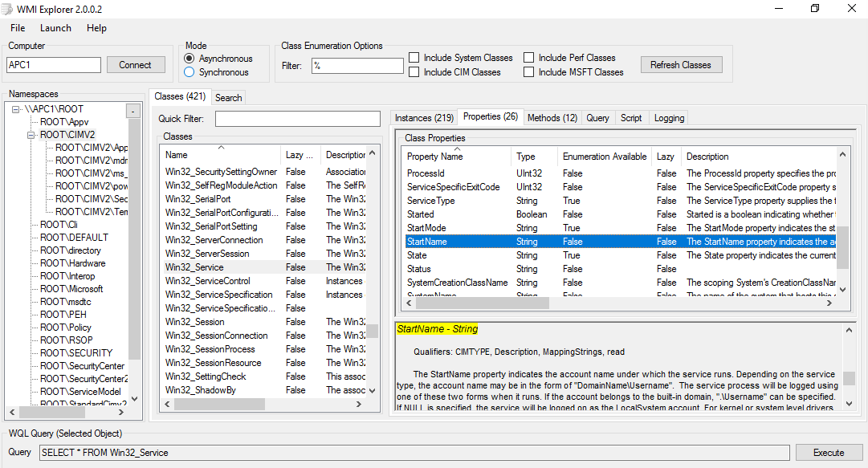
Task: Select ROOT\DEFAULT namespace
Action: (74, 238)
